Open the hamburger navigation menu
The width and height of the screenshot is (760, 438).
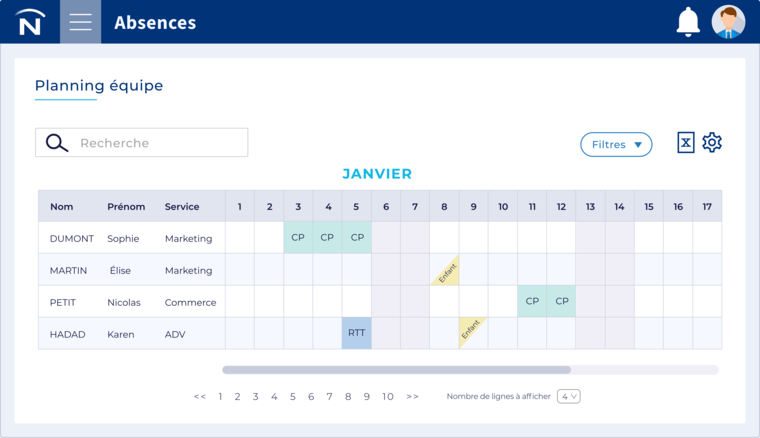(x=80, y=22)
